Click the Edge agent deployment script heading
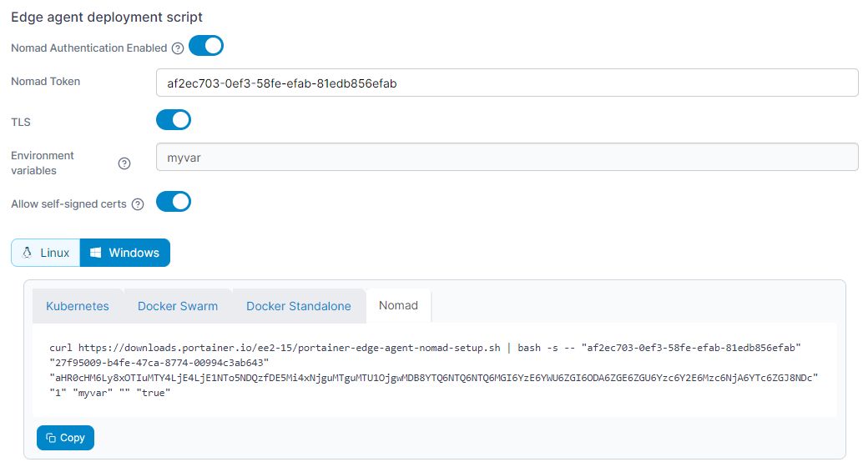The height and width of the screenshot is (472, 868). coord(107,18)
